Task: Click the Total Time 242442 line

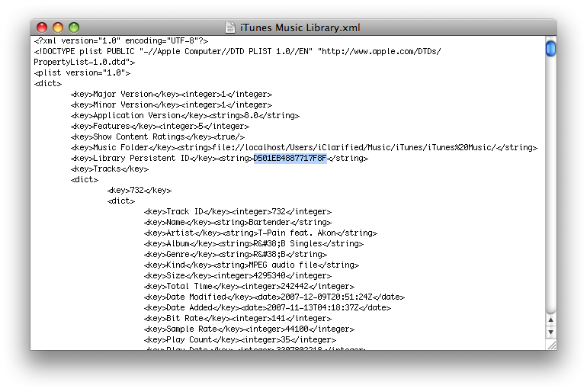Action: pos(249,287)
